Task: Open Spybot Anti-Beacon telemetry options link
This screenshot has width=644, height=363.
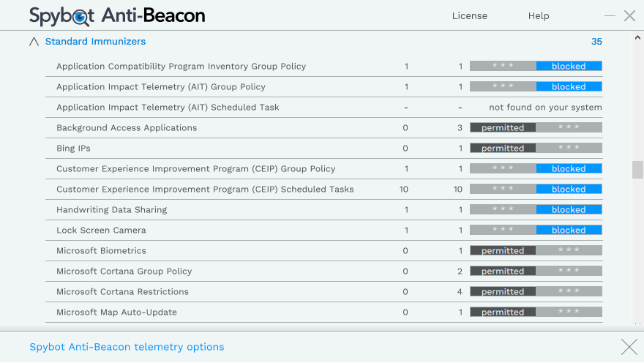Action: pos(127,347)
